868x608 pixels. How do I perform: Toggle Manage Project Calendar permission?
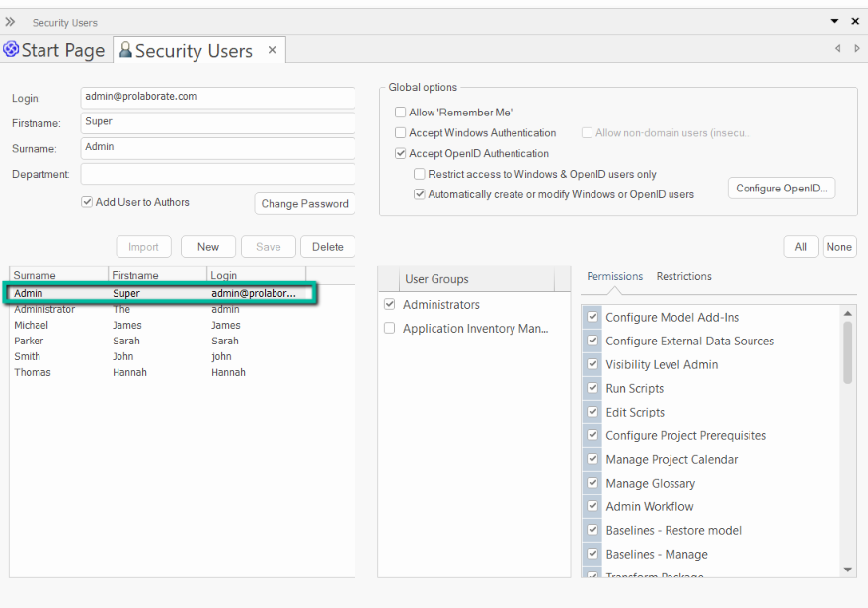[592, 459]
